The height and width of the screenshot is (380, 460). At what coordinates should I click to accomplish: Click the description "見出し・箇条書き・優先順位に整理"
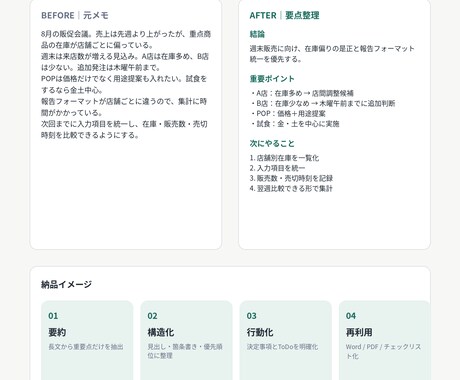click(185, 351)
